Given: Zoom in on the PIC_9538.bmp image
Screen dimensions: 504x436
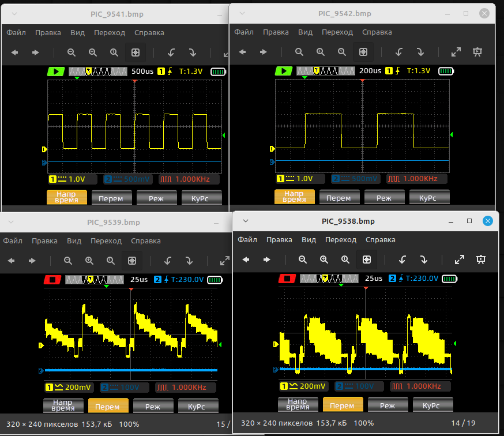Looking at the screenshot, I should pyautogui.click(x=324, y=260).
